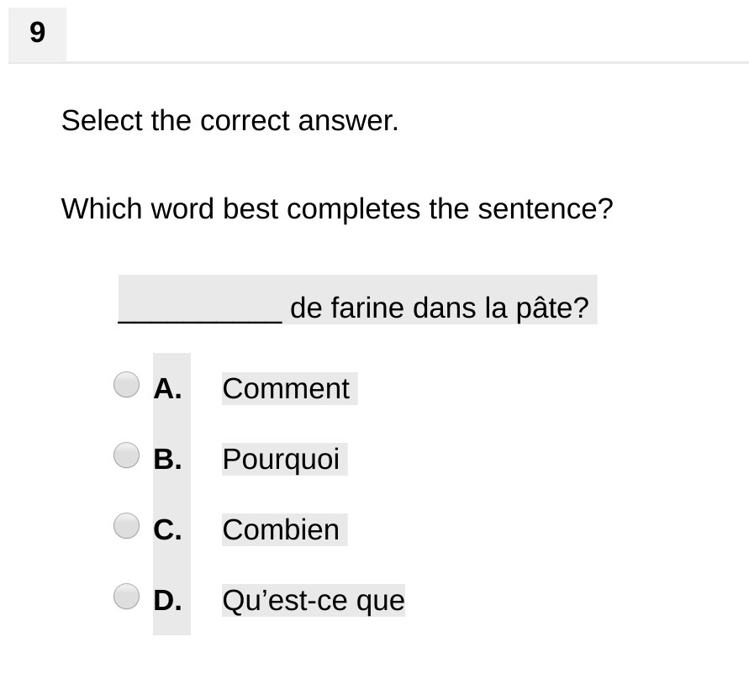749x700 pixels.
Task: Select radio button for option A
Action: 126,385
